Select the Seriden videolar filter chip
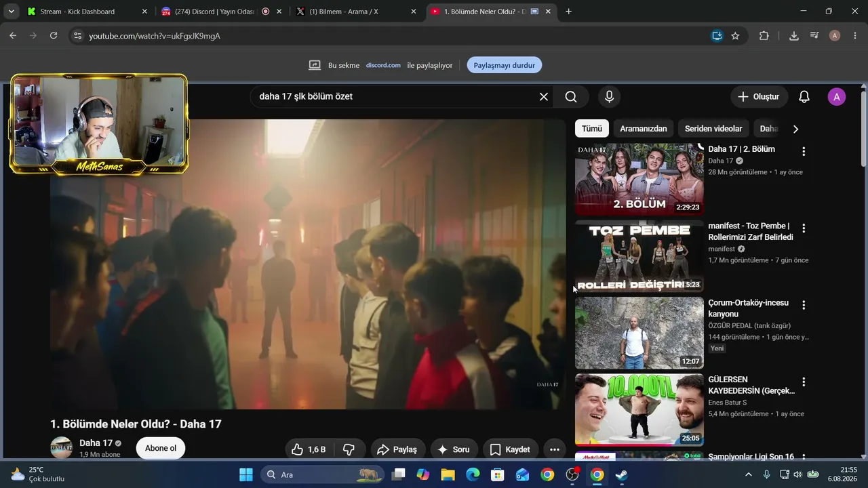Viewport: 868px width, 488px height. coord(713,129)
